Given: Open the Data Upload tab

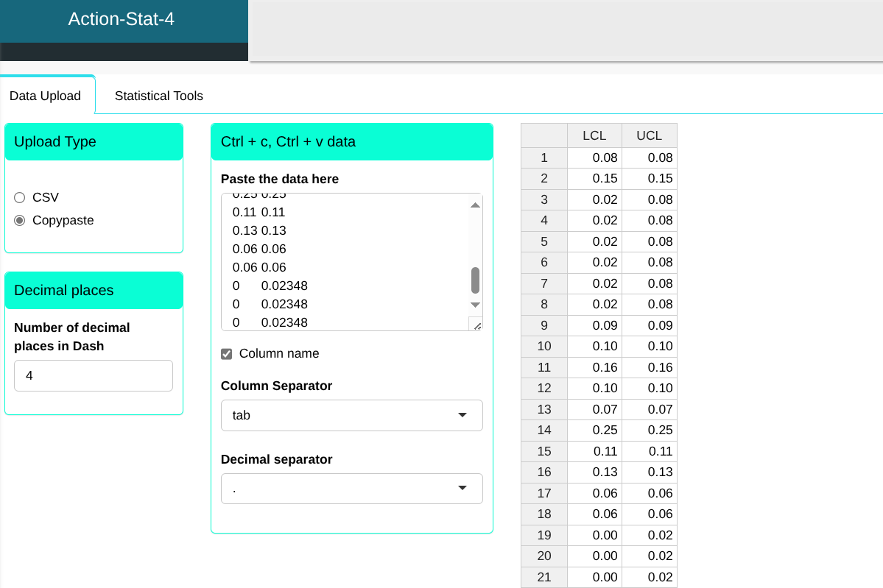Looking at the screenshot, I should point(46,96).
